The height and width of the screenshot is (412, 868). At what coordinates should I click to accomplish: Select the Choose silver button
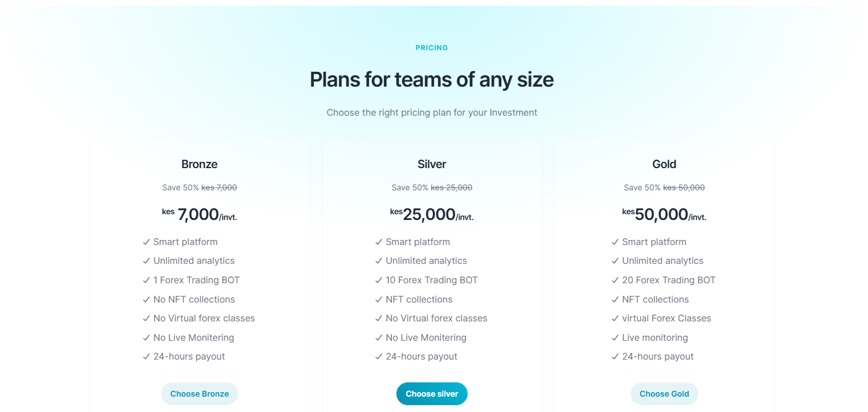tap(432, 394)
